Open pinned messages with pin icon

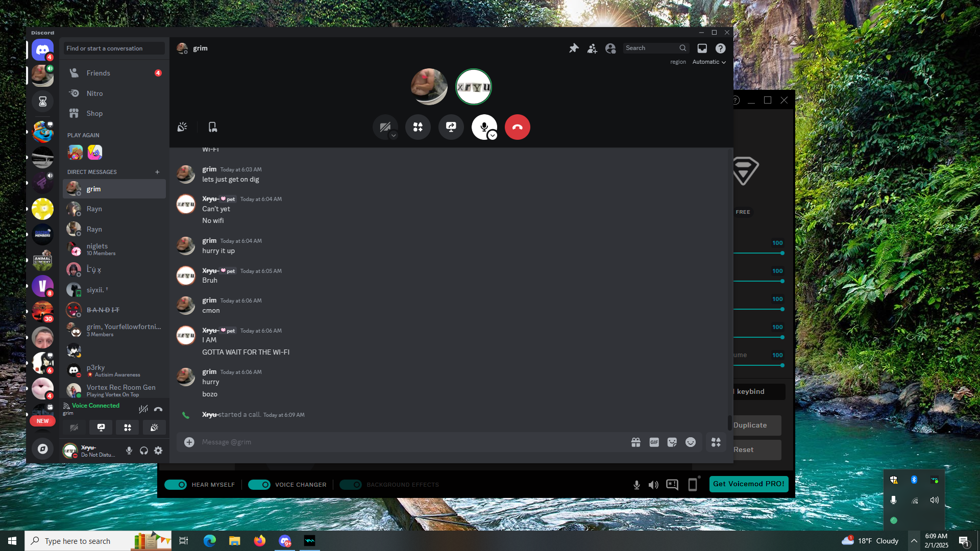pos(574,48)
